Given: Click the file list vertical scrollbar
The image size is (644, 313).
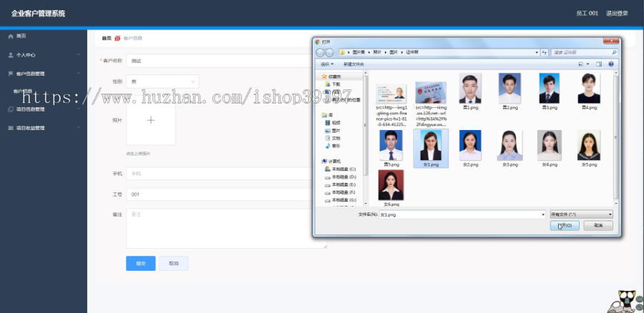Looking at the screenshot, I should tap(615, 138).
